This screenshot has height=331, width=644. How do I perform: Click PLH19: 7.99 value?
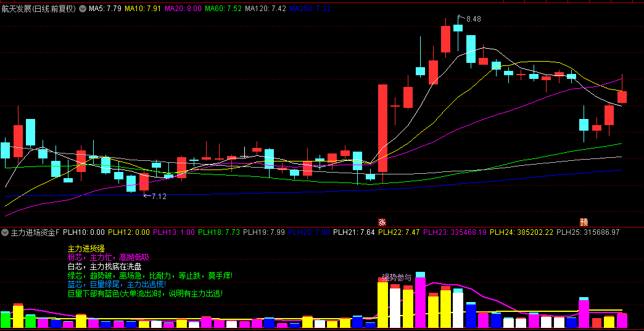[x=263, y=232]
